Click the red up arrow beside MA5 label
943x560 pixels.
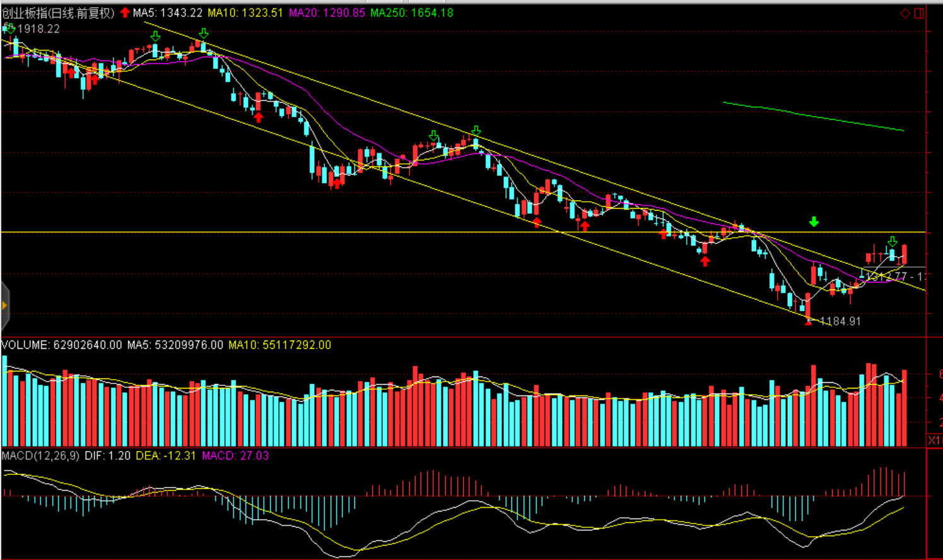pos(125,13)
